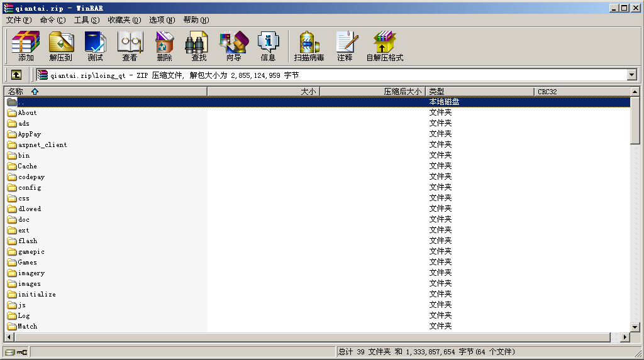Open the 查找 (Find) tool
The image size is (644, 360).
point(199,46)
